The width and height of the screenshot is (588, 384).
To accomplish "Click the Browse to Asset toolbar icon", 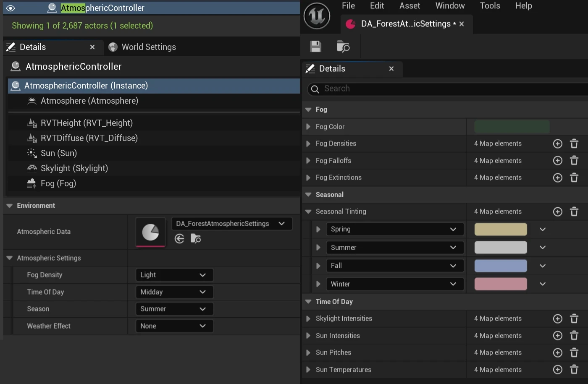I will (344, 46).
